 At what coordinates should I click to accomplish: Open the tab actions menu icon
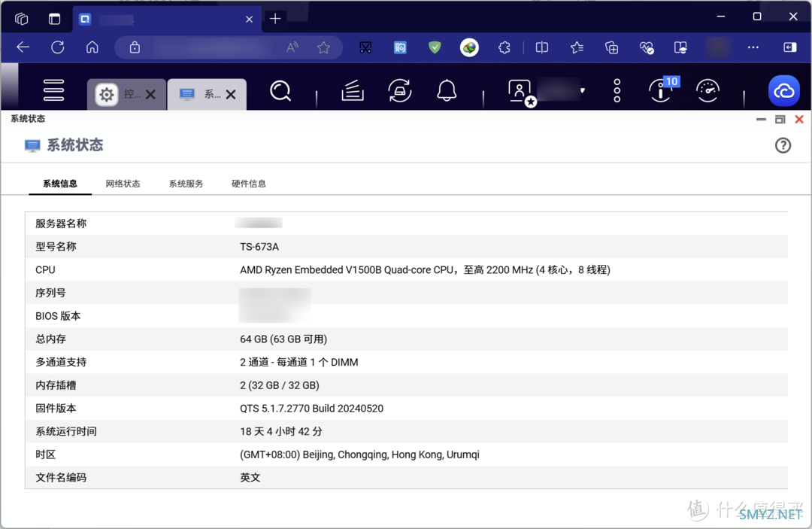pyautogui.click(x=54, y=19)
